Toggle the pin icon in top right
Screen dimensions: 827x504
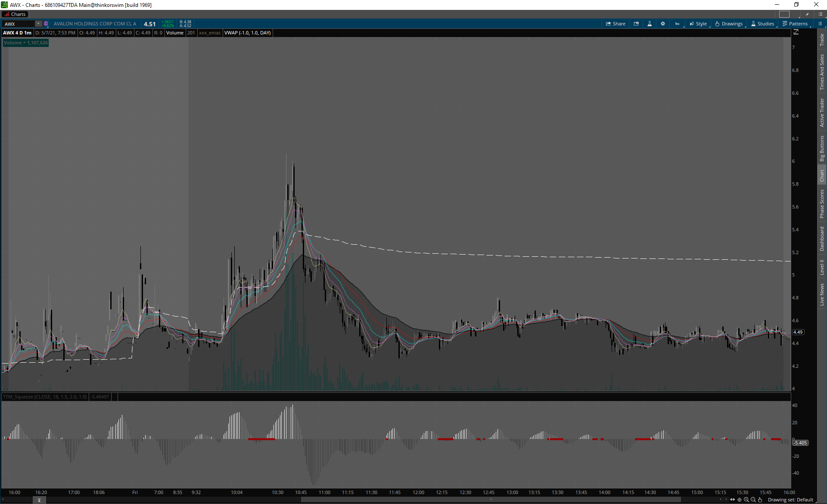pos(807,14)
